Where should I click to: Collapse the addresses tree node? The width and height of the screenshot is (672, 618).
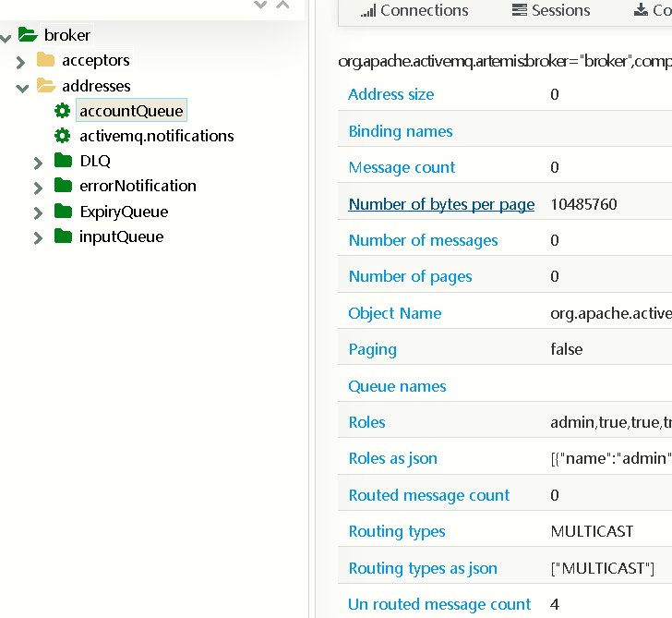(21, 87)
